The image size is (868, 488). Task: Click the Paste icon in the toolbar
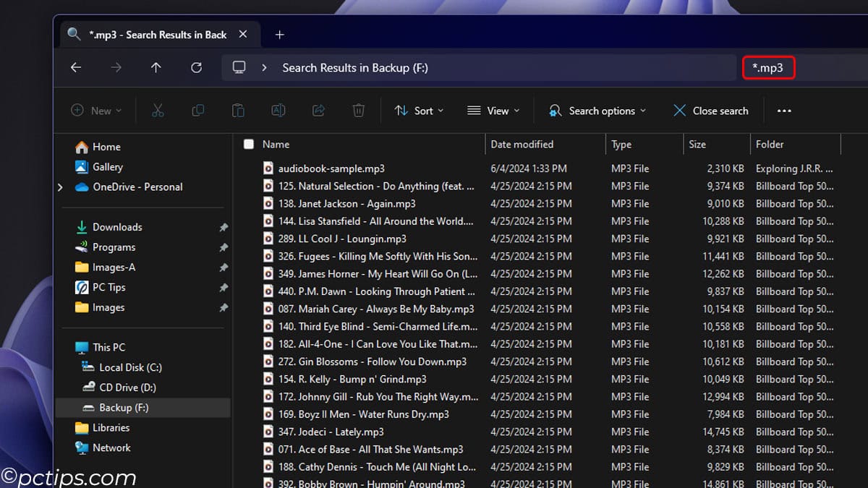(237, 110)
